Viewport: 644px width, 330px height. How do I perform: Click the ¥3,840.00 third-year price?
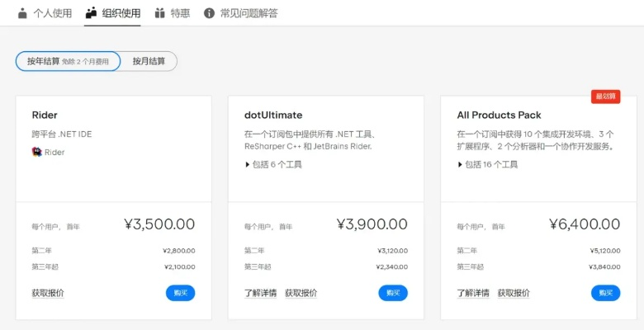click(x=604, y=266)
